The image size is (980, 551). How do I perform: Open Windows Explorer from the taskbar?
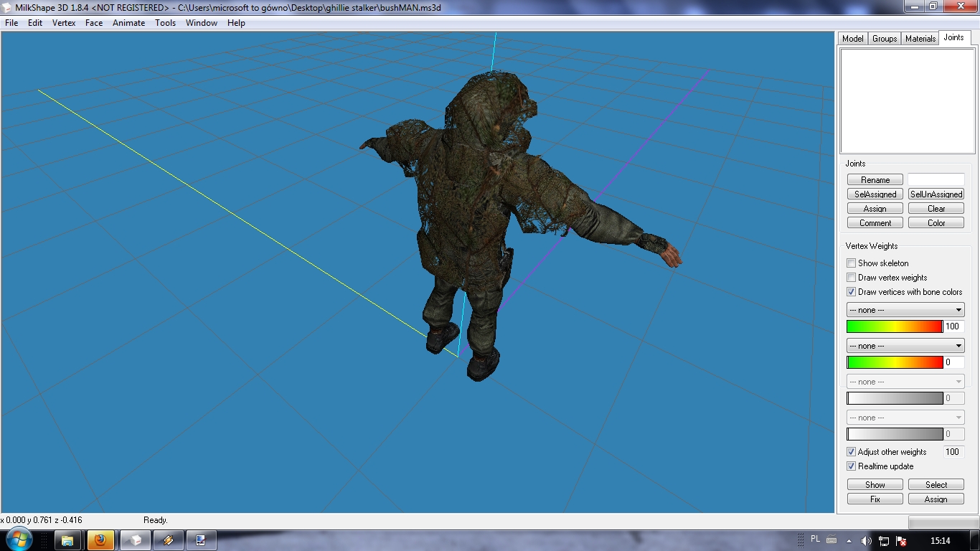pos(67,540)
